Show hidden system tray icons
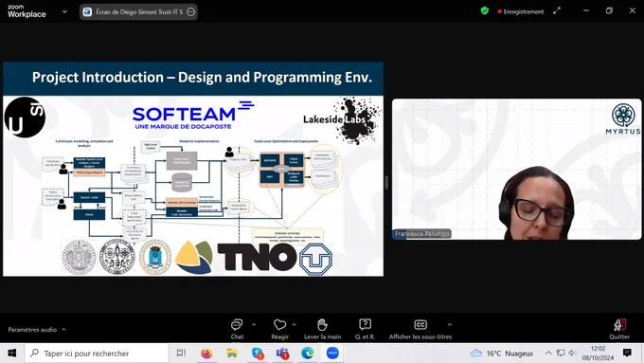The width and height of the screenshot is (644, 363). 548,354
